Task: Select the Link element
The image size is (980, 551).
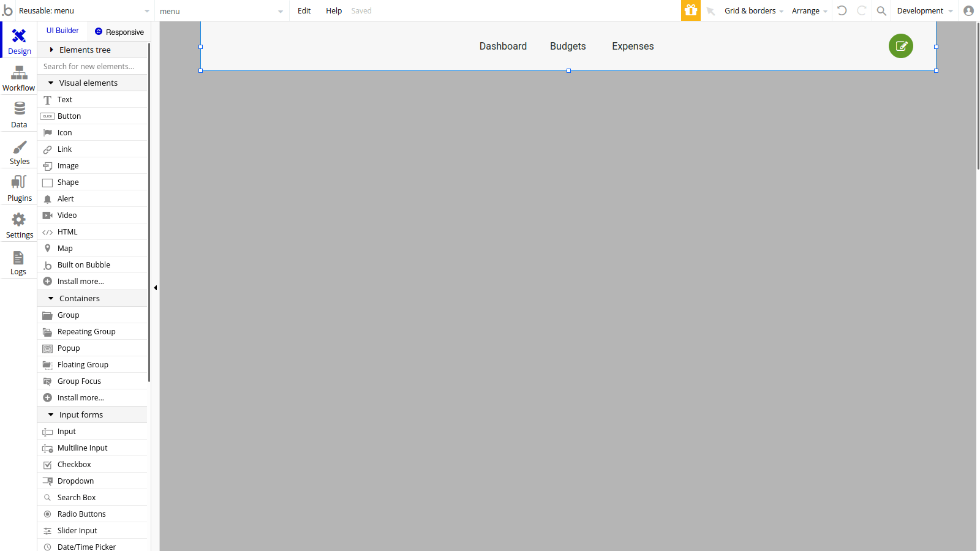Action: (x=92, y=149)
